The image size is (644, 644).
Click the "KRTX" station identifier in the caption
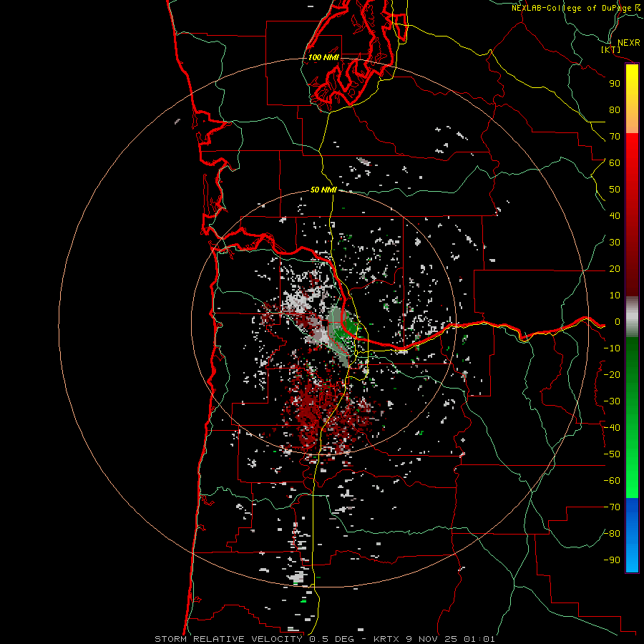[387, 639]
